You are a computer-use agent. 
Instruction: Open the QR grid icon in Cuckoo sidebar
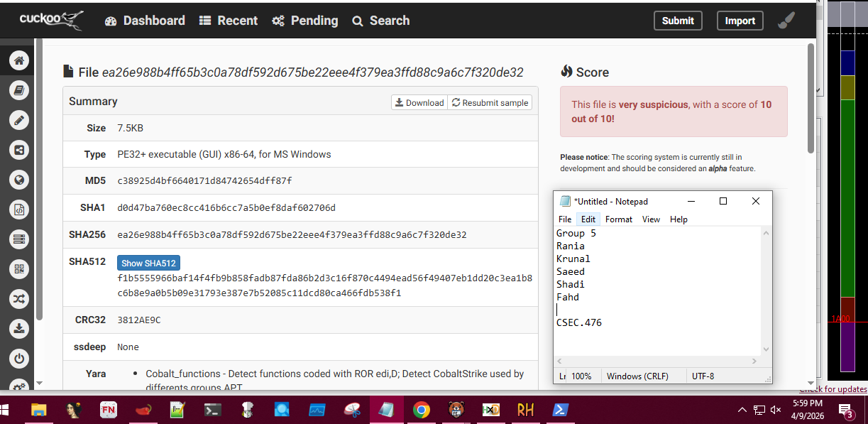click(x=19, y=269)
